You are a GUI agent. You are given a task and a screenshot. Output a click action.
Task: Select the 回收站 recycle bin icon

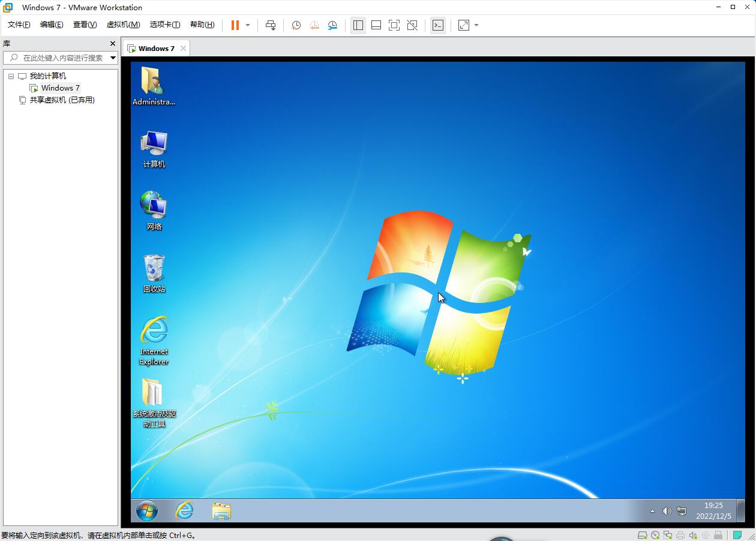[154, 273]
